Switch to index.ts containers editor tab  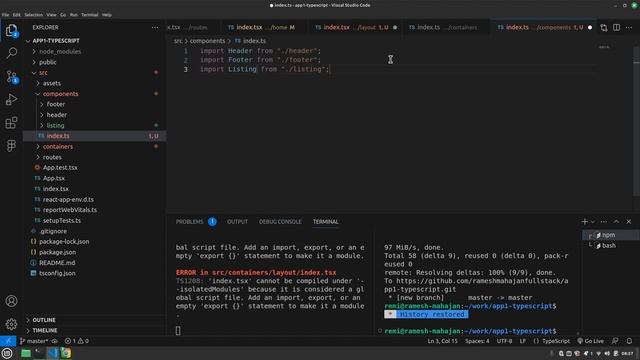pyautogui.click(x=446, y=27)
